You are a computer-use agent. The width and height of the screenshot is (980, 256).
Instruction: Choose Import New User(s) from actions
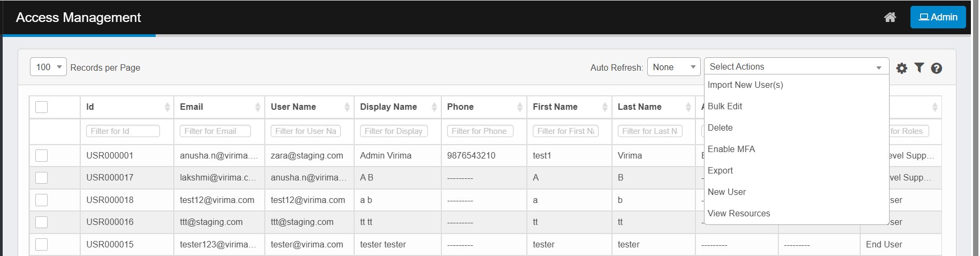click(x=745, y=85)
